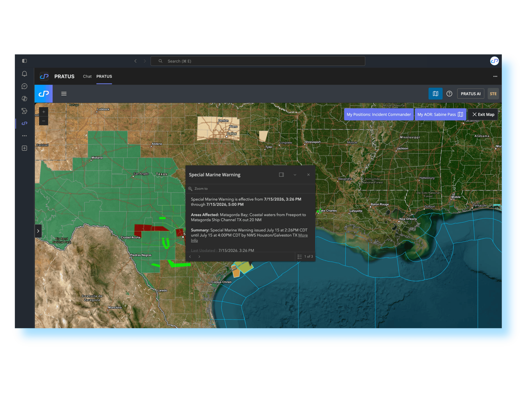Show next feature in popup
This screenshot has height=399, width=532.
[x=199, y=257]
